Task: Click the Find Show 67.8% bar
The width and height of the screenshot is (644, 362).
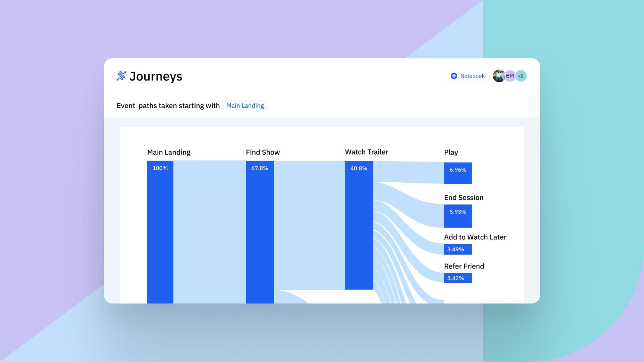Action: [260, 231]
